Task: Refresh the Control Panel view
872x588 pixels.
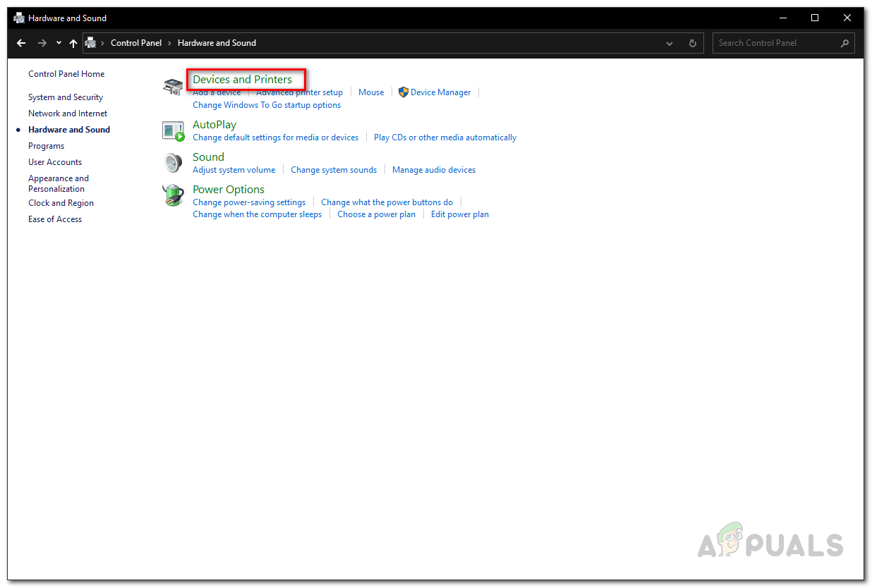Action: (x=693, y=43)
